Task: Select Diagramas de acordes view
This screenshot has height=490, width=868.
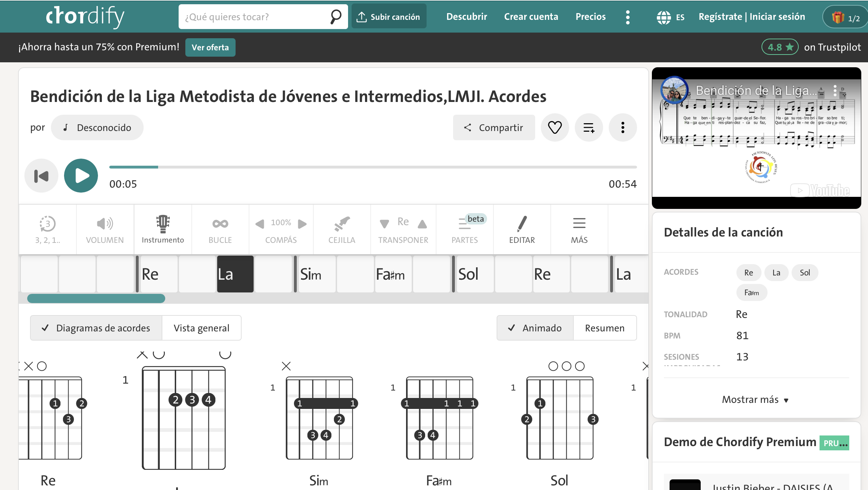Action: point(96,328)
